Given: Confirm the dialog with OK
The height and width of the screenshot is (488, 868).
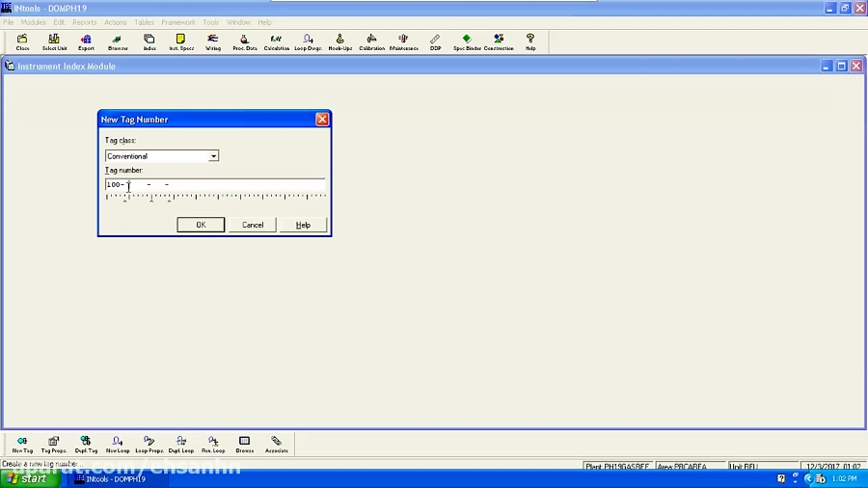Looking at the screenshot, I should click(201, 225).
